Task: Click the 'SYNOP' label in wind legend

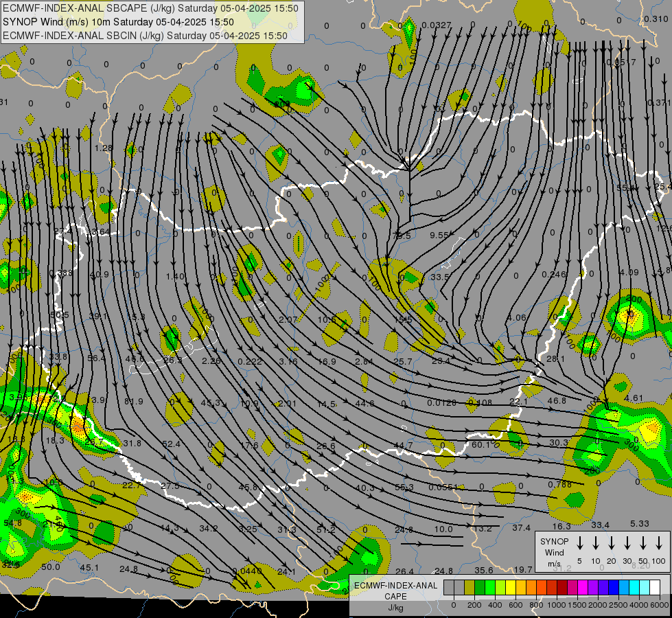Action: coord(554,541)
